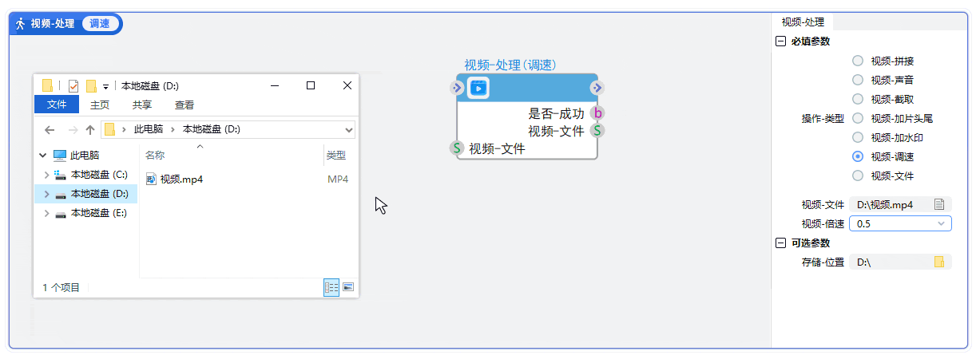The image size is (980, 355).
Task: Click the 视频-文件 string output port
Action: [x=597, y=131]
